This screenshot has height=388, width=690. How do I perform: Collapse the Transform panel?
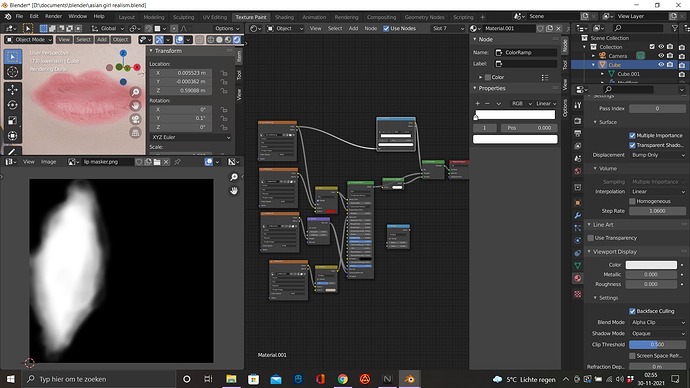coord(168,51)
